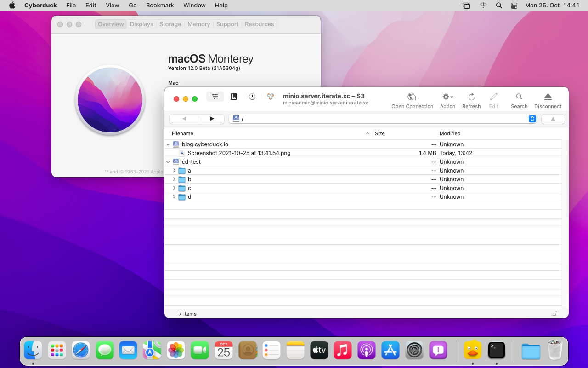The image size is (588, 368).
Task: Open the File menu
Action: pyautogui.click(x=71, y=6)
